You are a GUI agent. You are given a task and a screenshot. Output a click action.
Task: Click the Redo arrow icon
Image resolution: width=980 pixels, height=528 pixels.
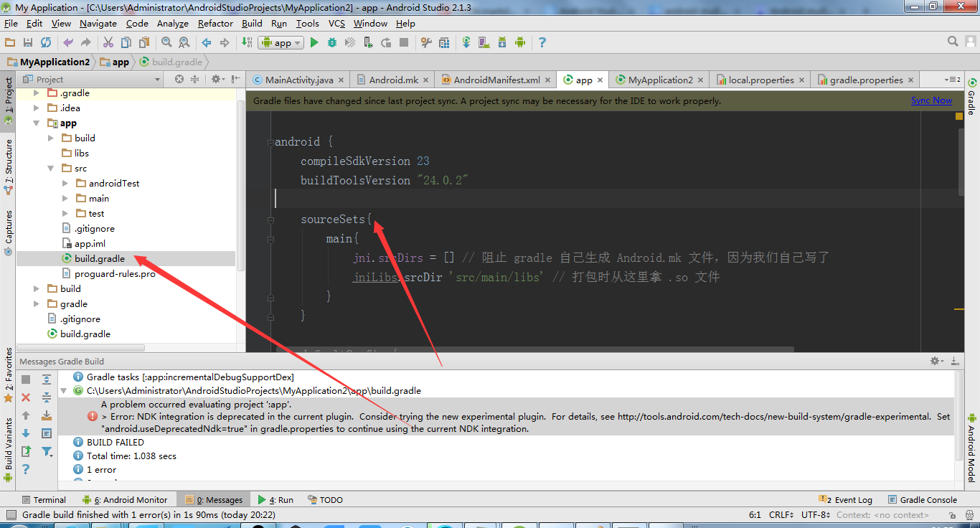[x=86, y=43]
